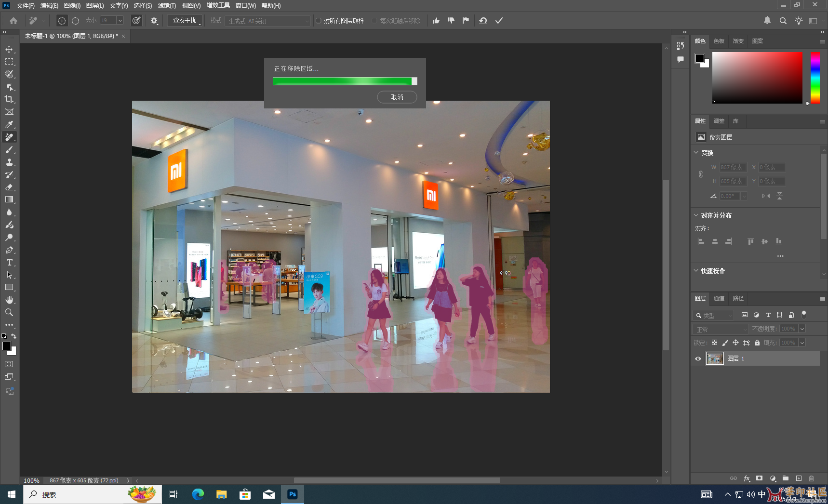Select the Brush tool
This screenshot has width=828, height=504.
[9, 149]
